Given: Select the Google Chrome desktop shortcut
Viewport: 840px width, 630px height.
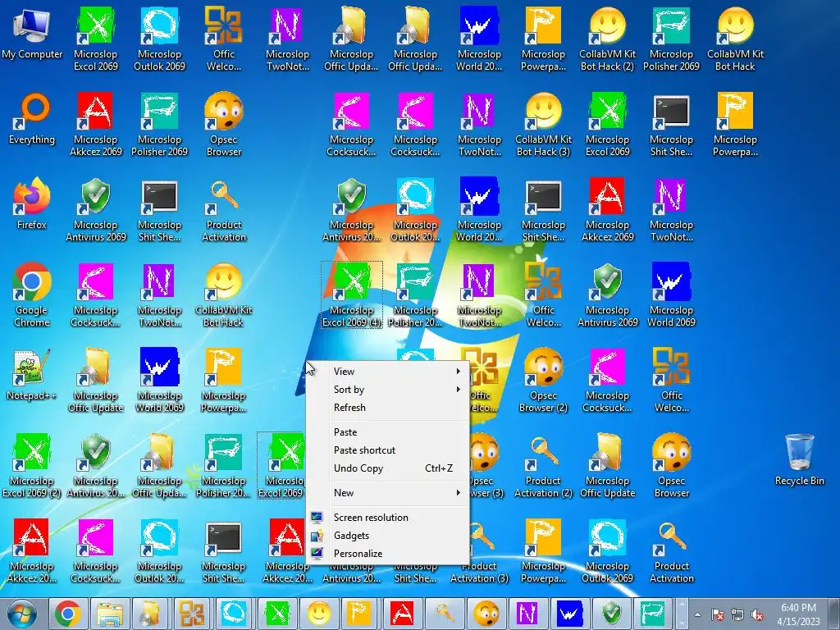Looking at the screenshot, I should [x=32, y=294].
